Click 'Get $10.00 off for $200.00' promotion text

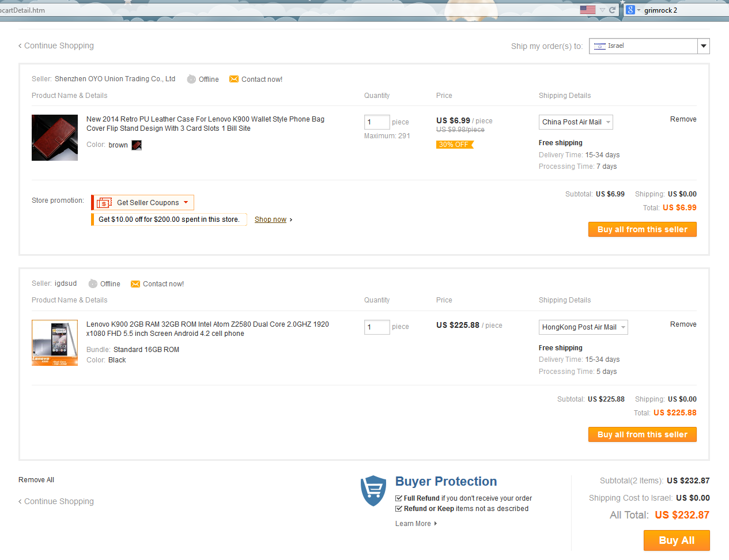169,220
